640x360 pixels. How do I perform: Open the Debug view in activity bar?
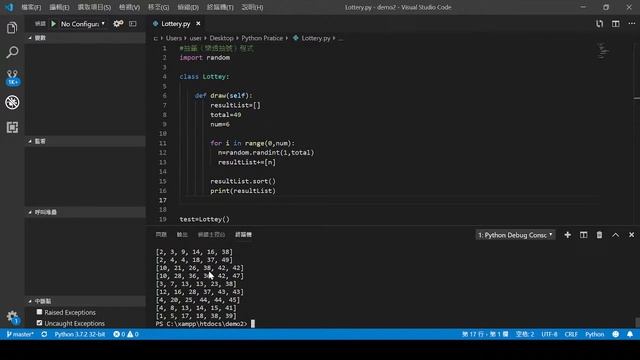pos(12,102)
